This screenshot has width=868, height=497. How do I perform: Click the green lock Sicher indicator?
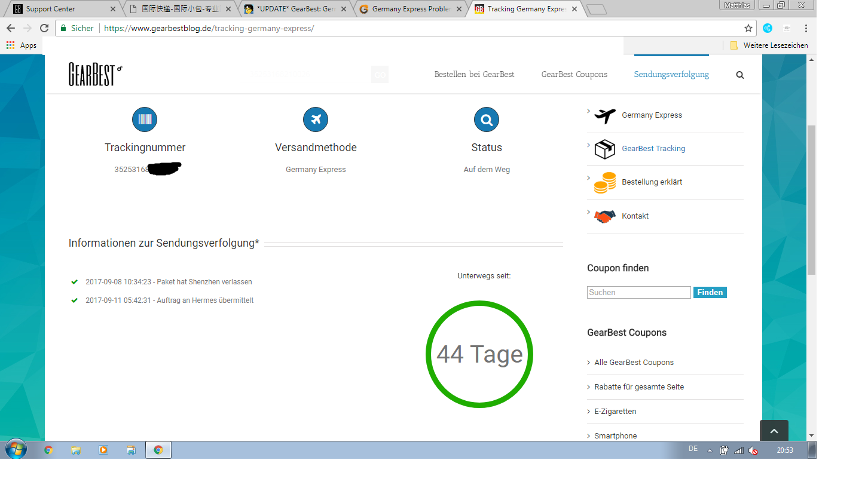click(78, 28)
